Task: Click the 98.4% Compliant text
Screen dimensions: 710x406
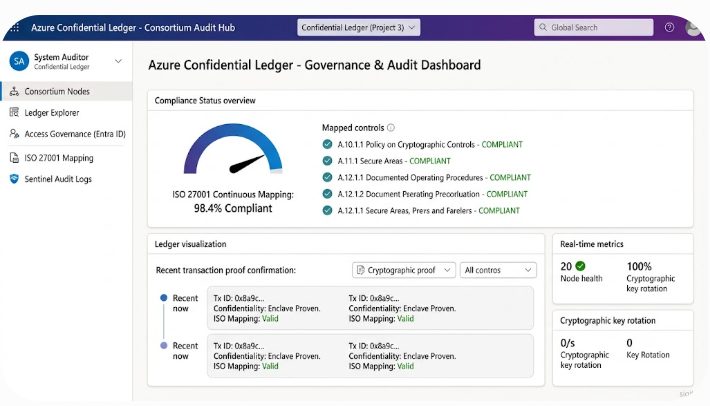Action: [x=233, y=208]
